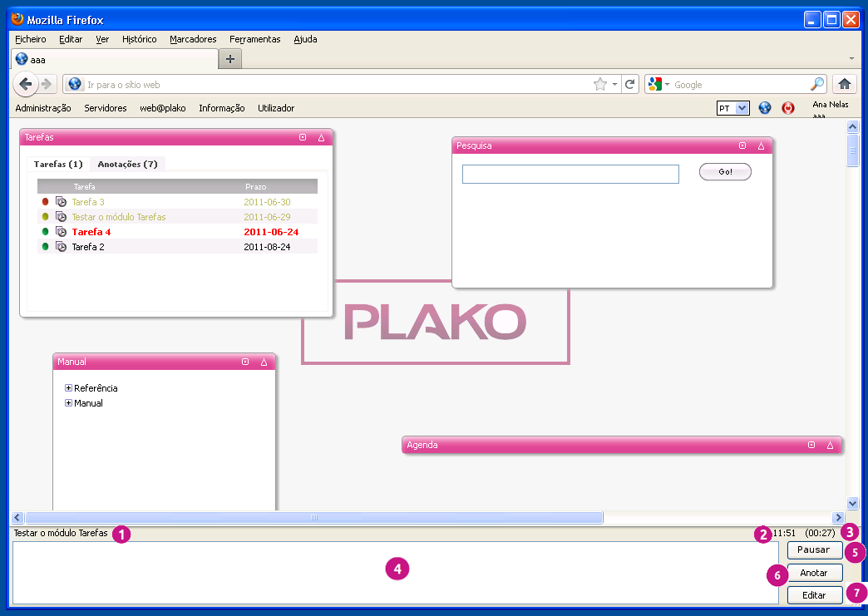This screenshot has height=616, width=868.
Task: Click the square icon in Agenda panel header
Action: [x=811, y=445]
